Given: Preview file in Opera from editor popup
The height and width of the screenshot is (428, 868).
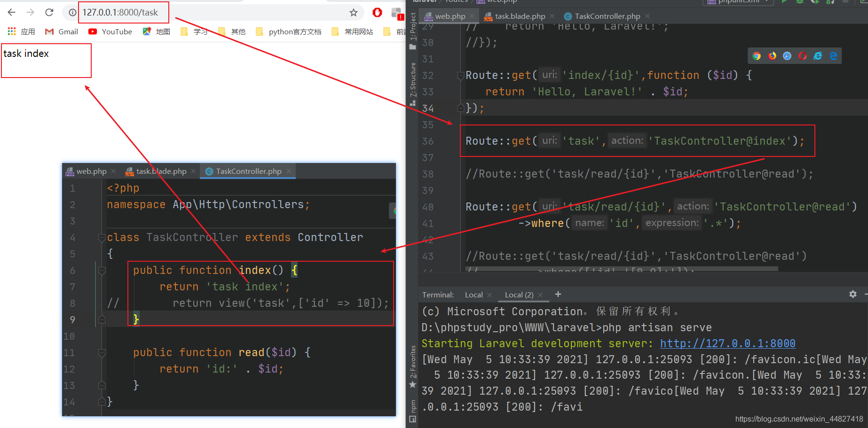Looking at the screenshot, I should (x=803, y=56).
